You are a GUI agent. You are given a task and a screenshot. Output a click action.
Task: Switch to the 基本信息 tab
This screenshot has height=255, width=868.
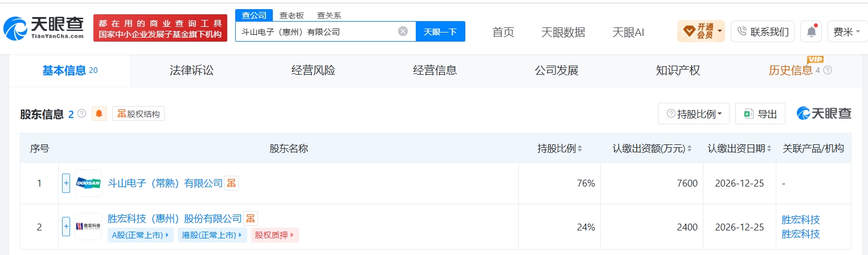click(70, 71)
